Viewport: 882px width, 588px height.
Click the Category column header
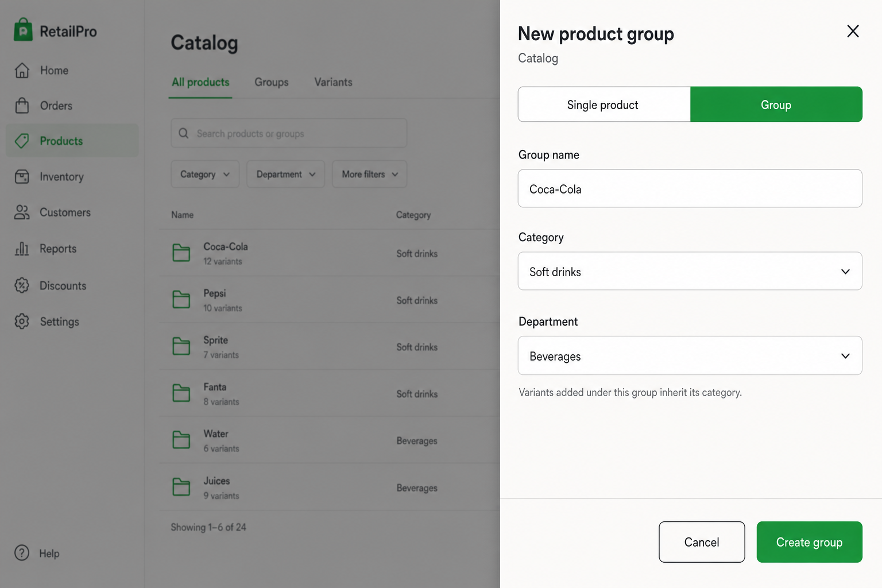coord(413,215)
